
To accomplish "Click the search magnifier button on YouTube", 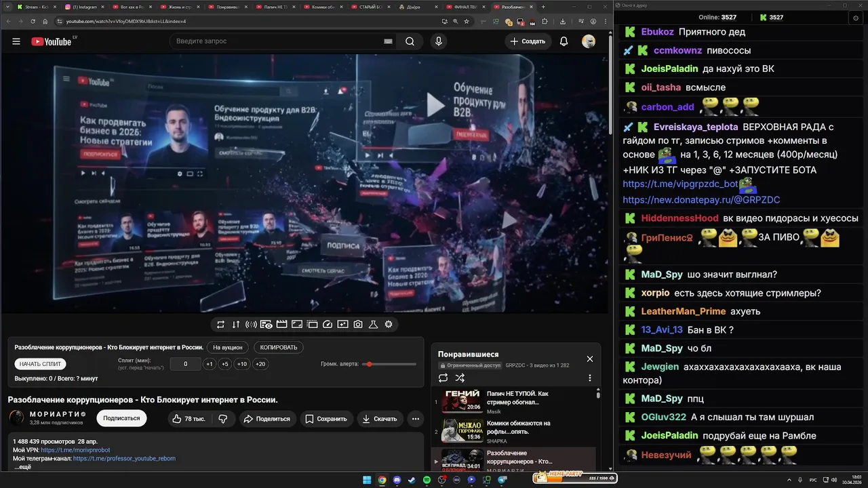I will pos(410,41).
